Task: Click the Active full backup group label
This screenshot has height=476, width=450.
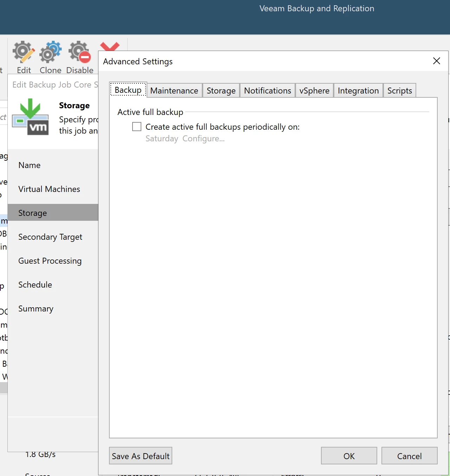Action: (150, 112)
